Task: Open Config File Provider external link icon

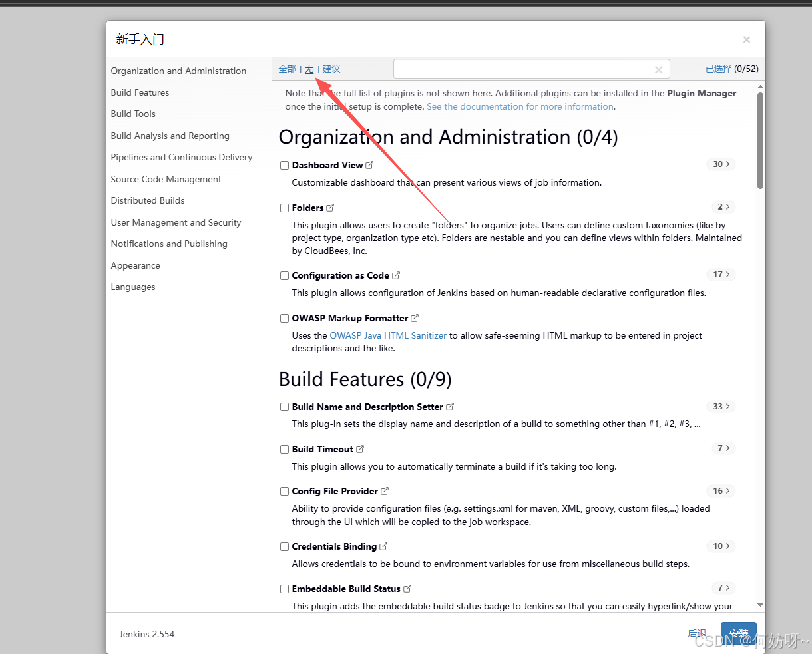Action: point(385,491)
